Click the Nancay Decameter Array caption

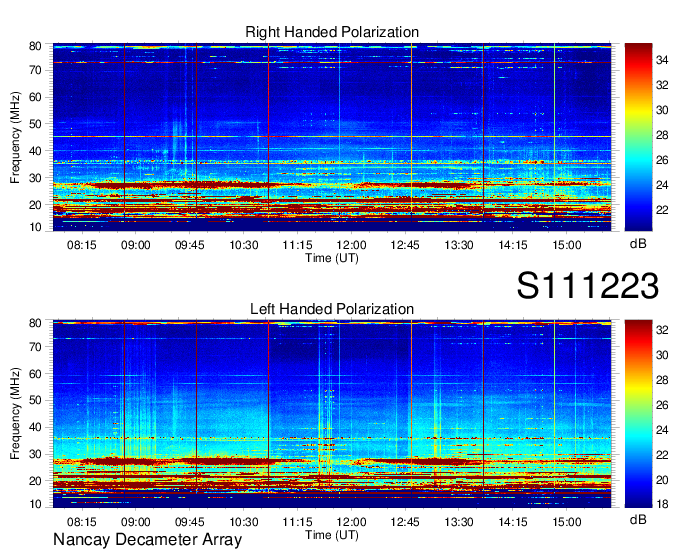point(147,540)
